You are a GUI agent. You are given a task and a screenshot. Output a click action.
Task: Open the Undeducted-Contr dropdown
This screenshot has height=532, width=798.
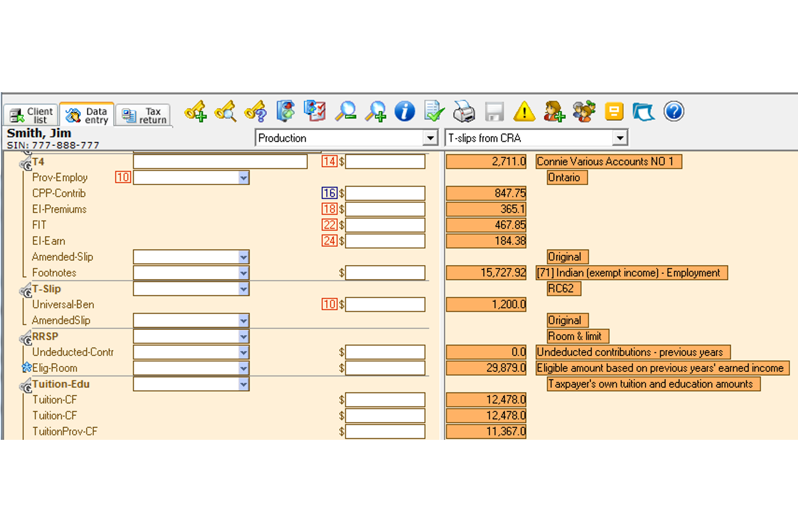(x=191, y=353)
